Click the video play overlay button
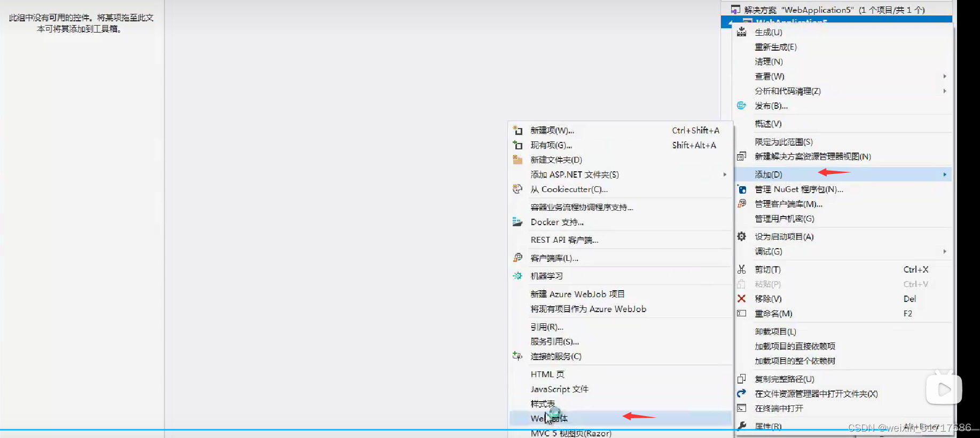This screenshot has width=980, height=438. point(944,389)
